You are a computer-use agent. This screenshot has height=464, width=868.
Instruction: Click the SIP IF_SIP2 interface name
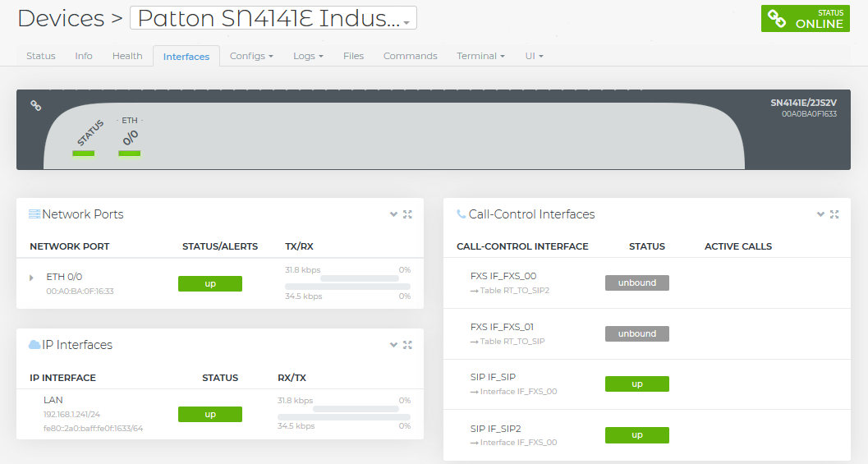point(495,429)
